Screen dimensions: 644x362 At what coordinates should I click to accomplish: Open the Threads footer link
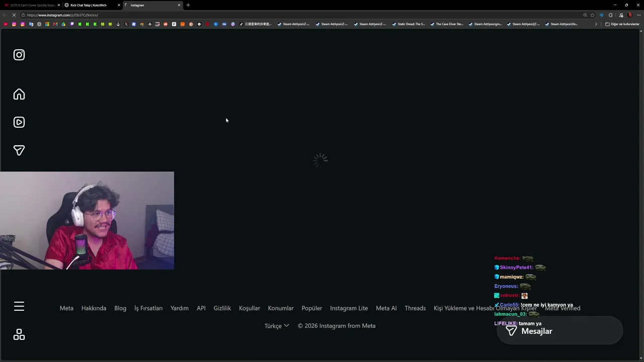coord(415,308)
